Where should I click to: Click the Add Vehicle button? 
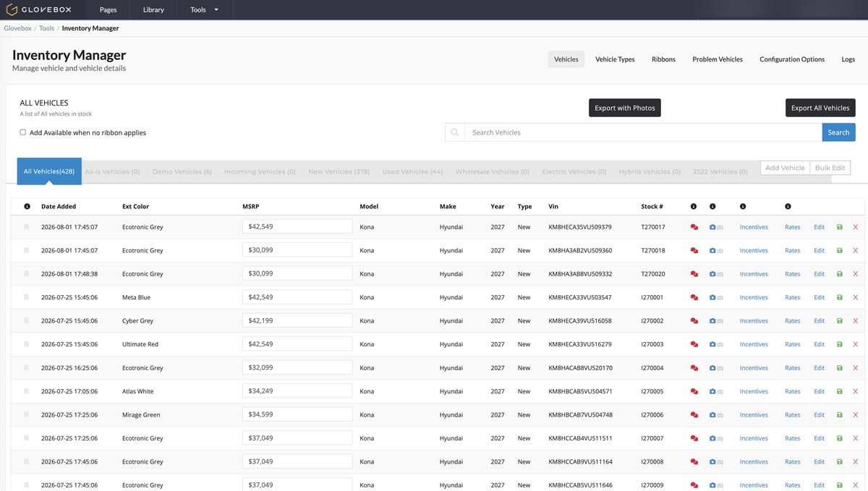785,168
